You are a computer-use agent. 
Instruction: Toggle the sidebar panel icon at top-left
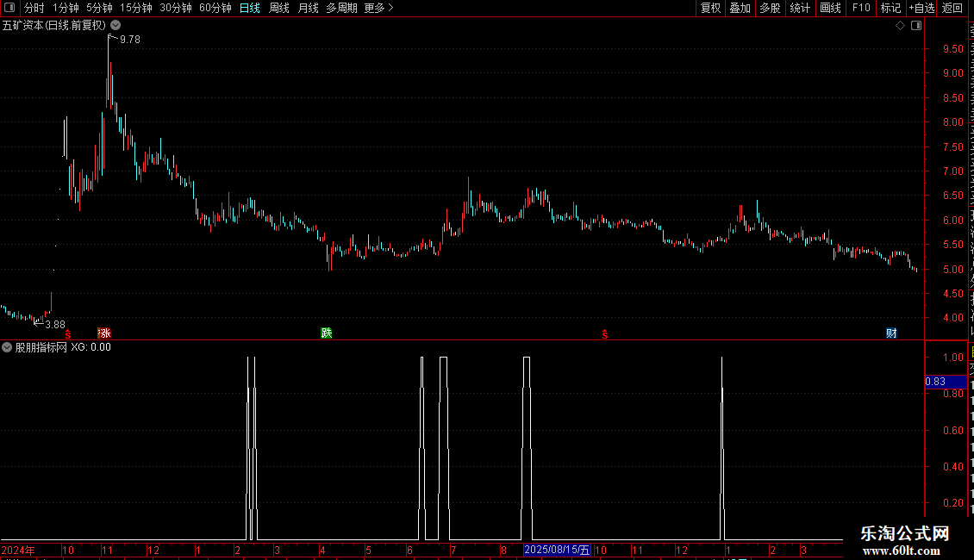click(x=9, y=8)
